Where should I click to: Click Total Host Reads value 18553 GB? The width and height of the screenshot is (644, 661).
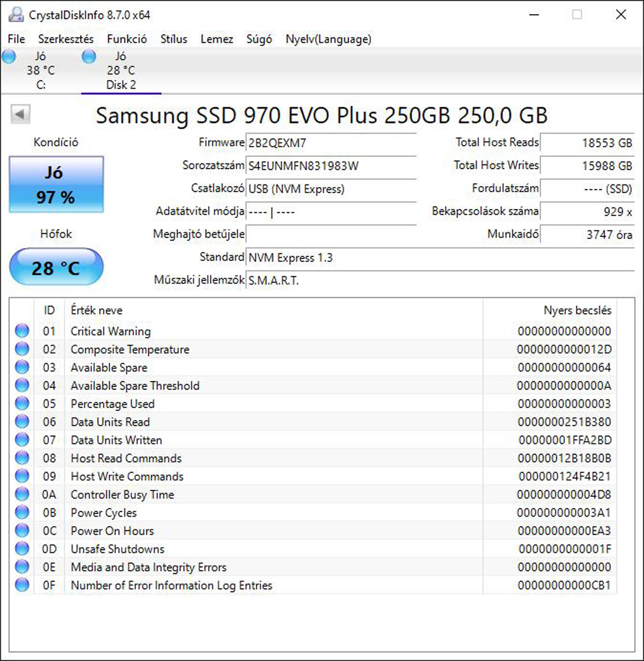587,143
